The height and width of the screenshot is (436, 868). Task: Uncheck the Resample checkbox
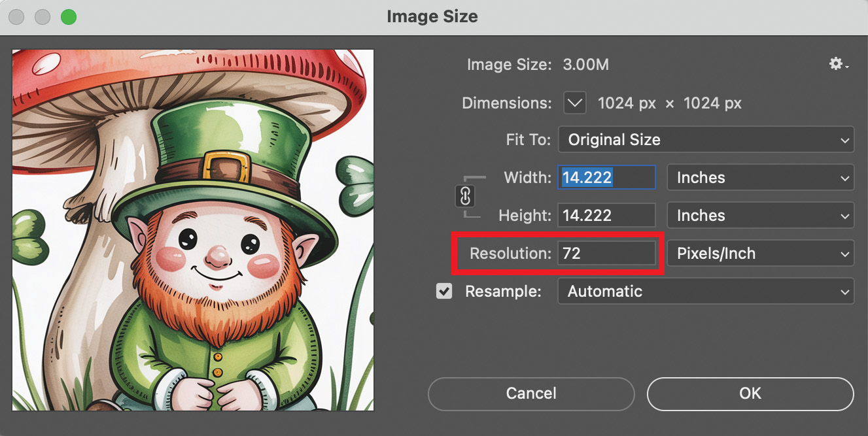[445, 292]
